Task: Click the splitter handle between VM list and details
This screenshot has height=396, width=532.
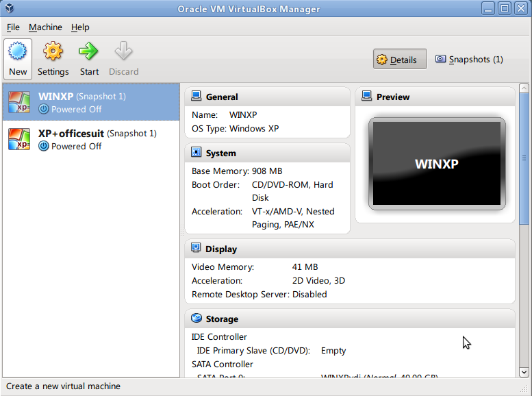Action: pos(182,230)
